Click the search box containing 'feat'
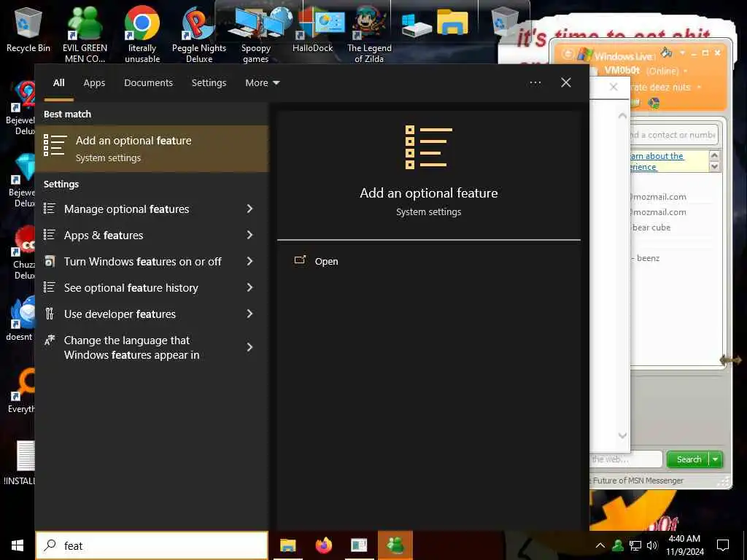The image size is (747, 560). pyautogui.click(x=152, y=545)
